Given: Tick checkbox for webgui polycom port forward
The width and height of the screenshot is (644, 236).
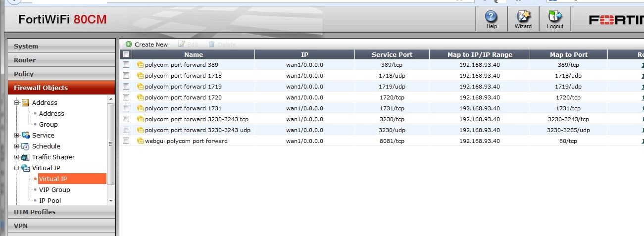Looking at the screenshot, I should [x=126, y=141].
